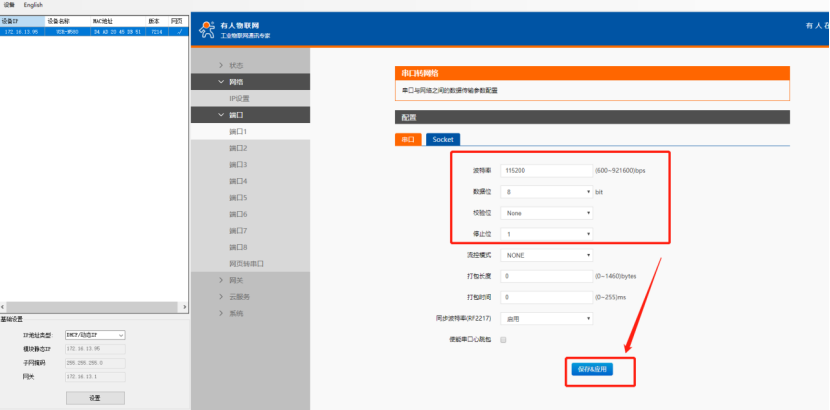
Task: Expand the 状态 sidebar section
Action: 236,65
